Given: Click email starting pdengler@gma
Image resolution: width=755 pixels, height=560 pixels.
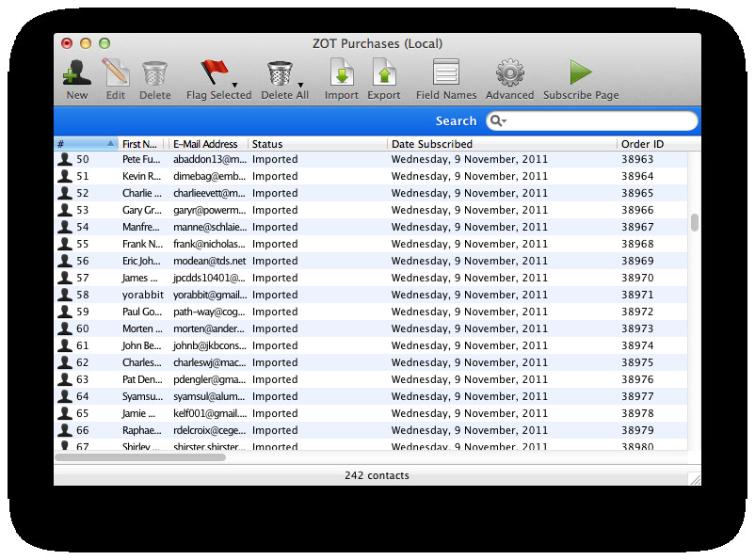Looking at the screenshot, I should (209, 379).
